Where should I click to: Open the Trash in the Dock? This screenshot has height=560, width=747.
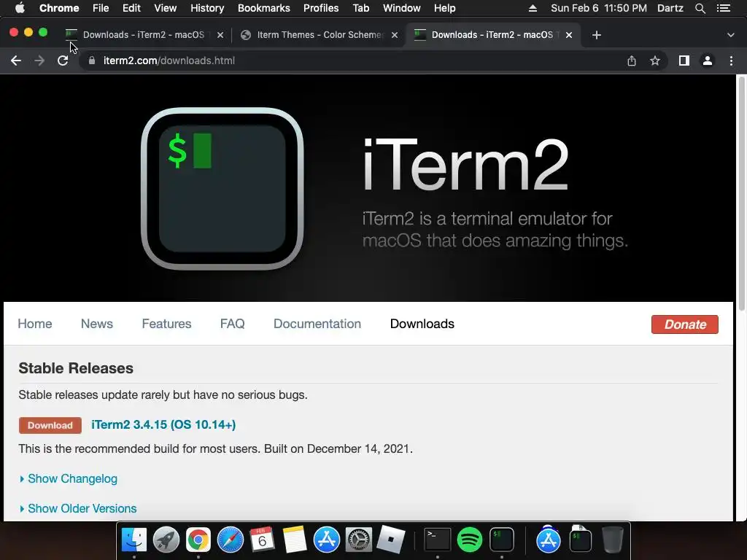coord(612,540)
